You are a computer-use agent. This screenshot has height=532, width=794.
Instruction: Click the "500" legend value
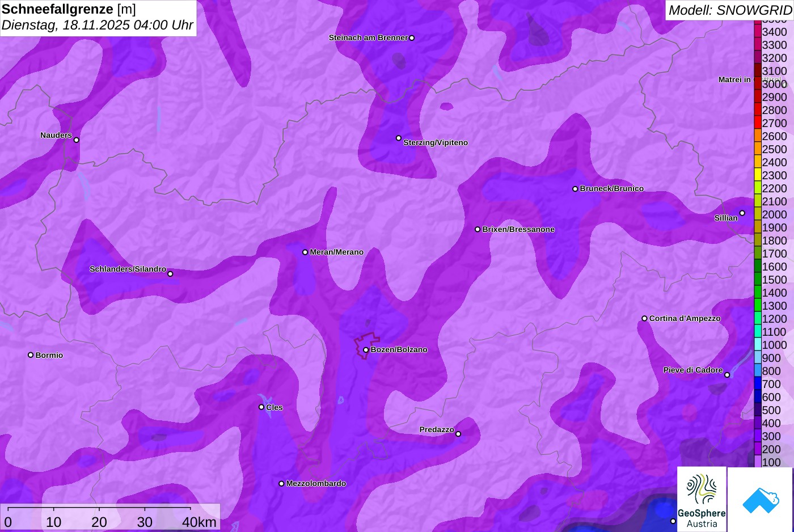pyautogui.click(x=771, y=410)
